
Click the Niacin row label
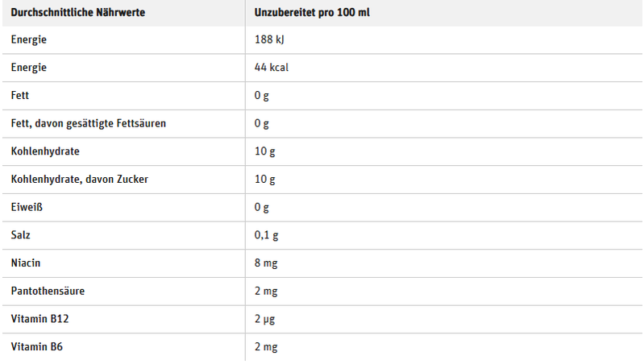coord(26,263)
